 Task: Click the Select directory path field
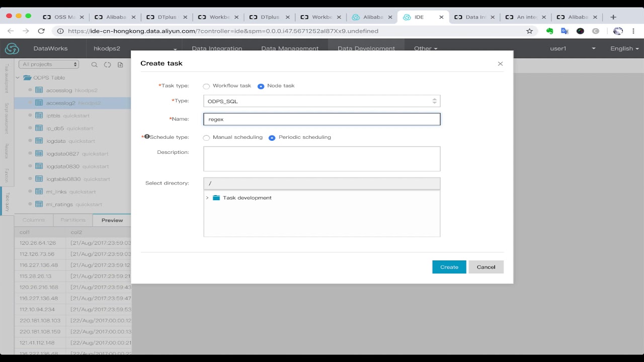pyautogui.click(x=322, y=184)
